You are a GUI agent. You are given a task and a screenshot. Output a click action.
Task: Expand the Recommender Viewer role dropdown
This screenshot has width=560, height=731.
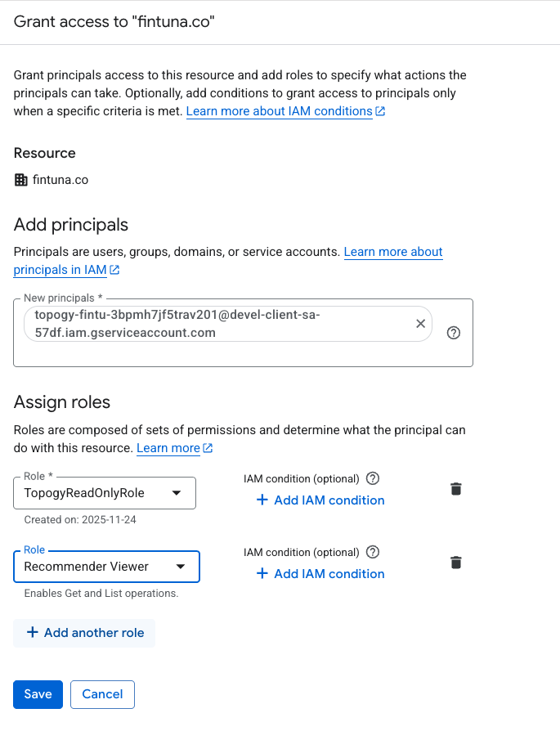[106, 567]
